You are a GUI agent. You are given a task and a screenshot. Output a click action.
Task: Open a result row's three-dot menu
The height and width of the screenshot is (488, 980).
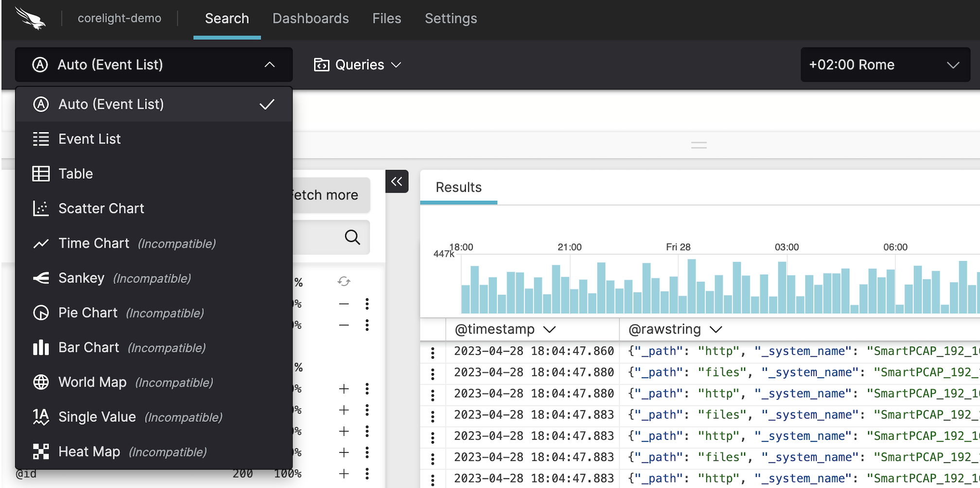[433, 351]
